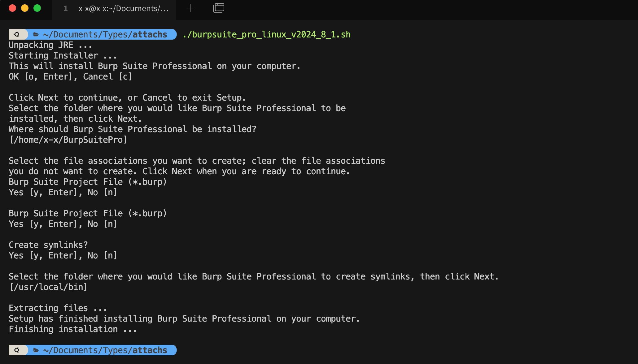The image size is (638, 364).
Task: Select the terminal tab titled x-x@x-x:~/Documents/…
Action: click(114, 9)
